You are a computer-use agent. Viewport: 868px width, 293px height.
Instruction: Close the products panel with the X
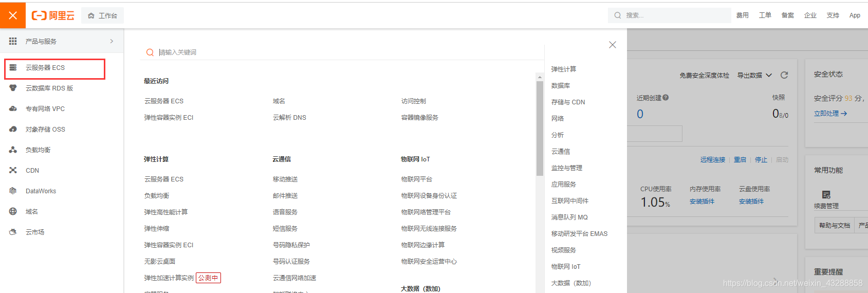coord(613,45)
